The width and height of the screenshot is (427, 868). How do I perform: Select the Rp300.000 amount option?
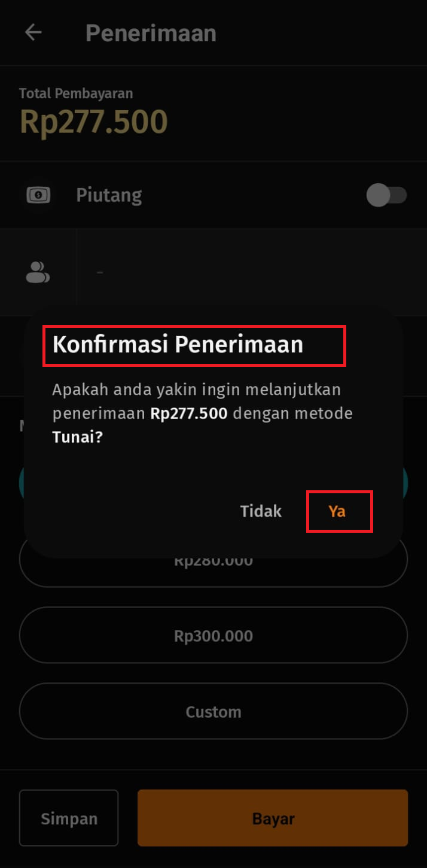click(213, 635)
